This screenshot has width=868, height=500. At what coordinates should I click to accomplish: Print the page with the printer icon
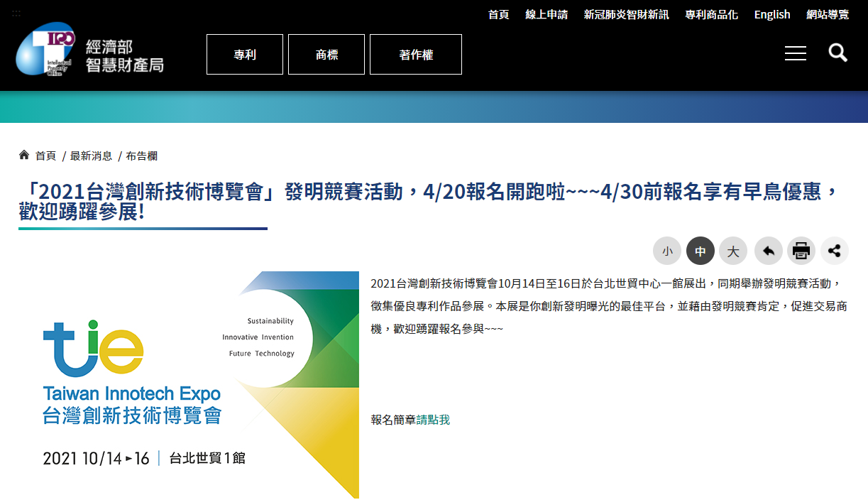coord(801,251)
